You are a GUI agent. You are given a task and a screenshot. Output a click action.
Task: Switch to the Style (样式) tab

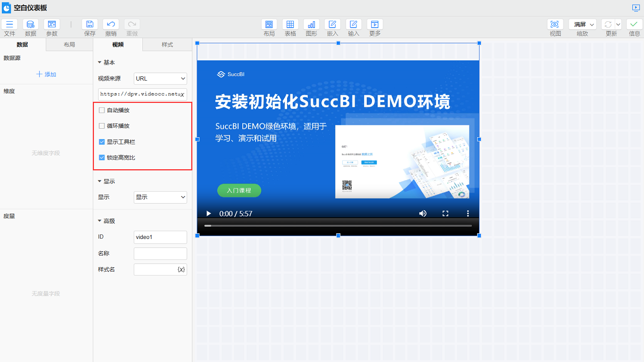pyautogui.click(x=167, y=45)
